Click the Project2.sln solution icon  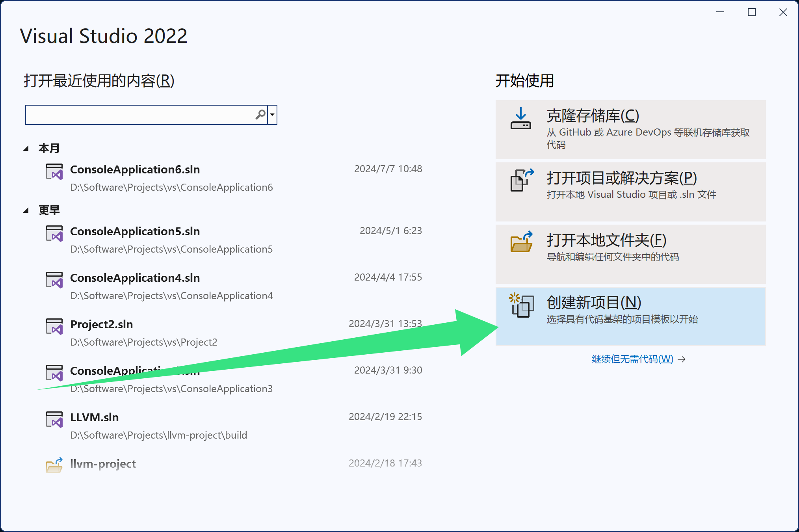pos(54,327)
